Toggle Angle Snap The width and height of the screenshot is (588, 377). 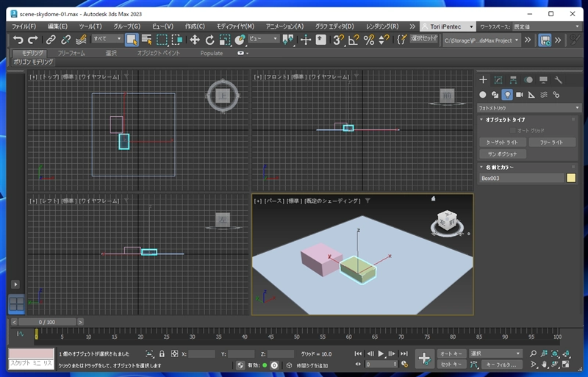point(354,40)
